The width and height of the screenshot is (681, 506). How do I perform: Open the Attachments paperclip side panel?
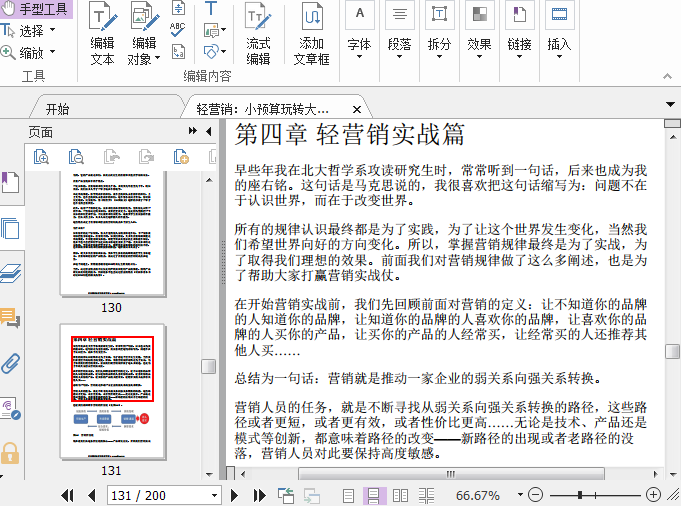click(10, 364)
